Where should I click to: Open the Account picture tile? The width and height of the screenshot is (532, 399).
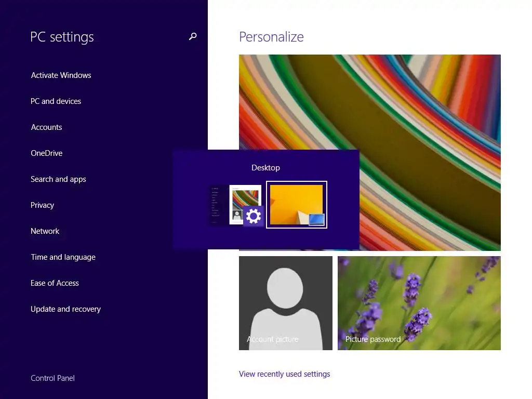click(286, 303)
